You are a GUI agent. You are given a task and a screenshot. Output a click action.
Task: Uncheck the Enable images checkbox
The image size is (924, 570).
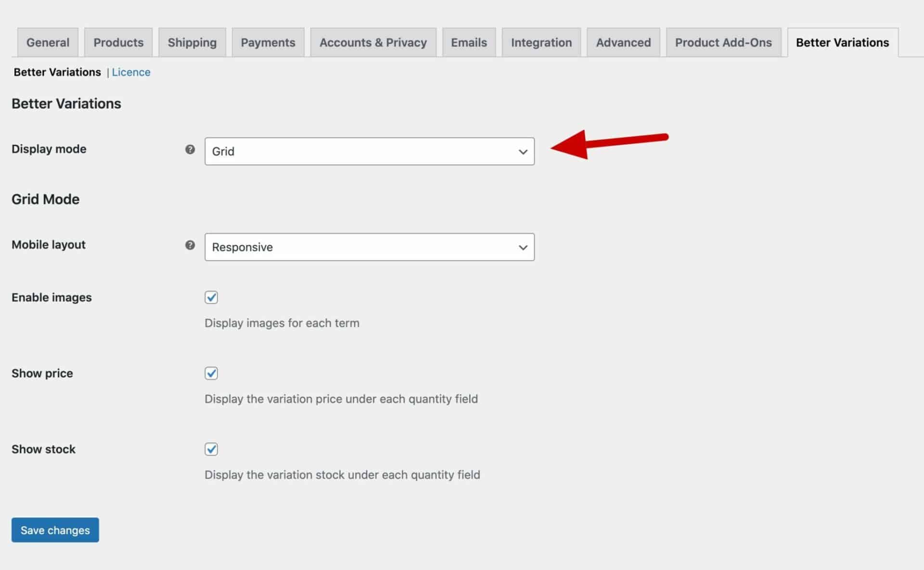click(211, 297)
